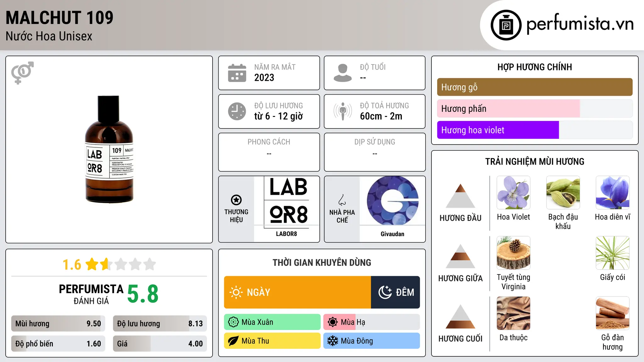Image resolution: width=644 pixels, height=362 pixels.
Task: Click the nose icon above Nhà pha chế
Action: point(342,200)
